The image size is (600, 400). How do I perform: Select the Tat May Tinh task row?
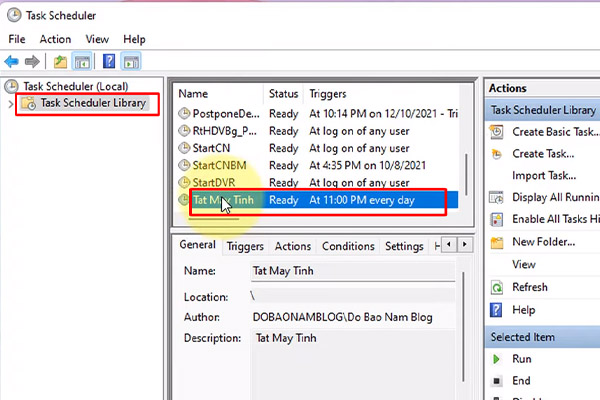318,200
